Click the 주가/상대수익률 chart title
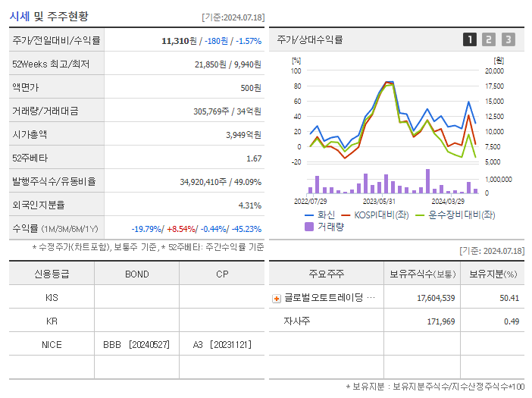532x398 pixels. point(310,39)
